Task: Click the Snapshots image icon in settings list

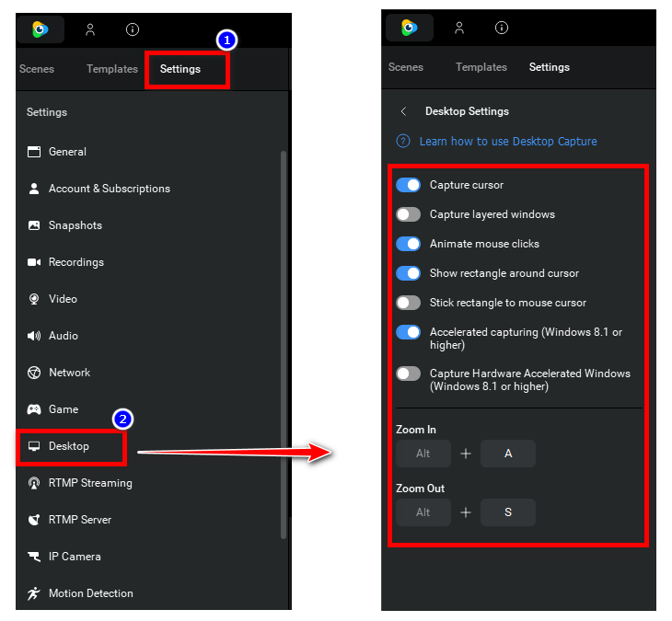Action: (x=34, y=225)
